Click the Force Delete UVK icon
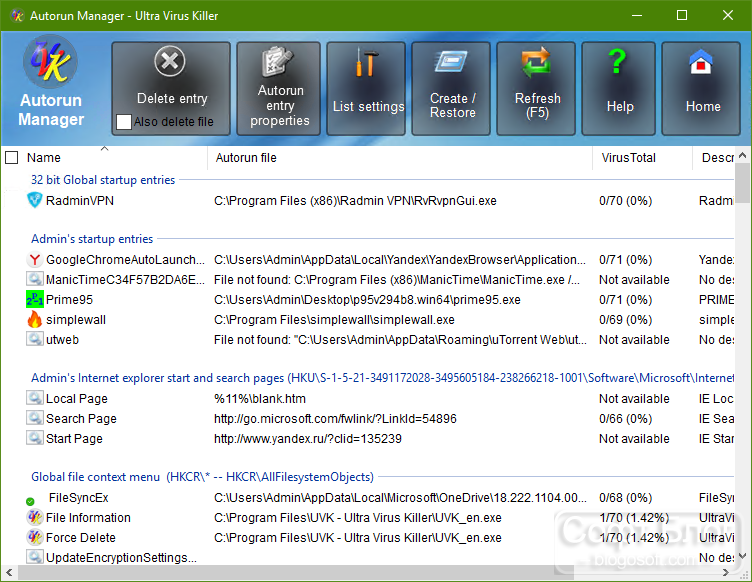The width and height of the screenshot is (752, 582). [x=35, y=537]
